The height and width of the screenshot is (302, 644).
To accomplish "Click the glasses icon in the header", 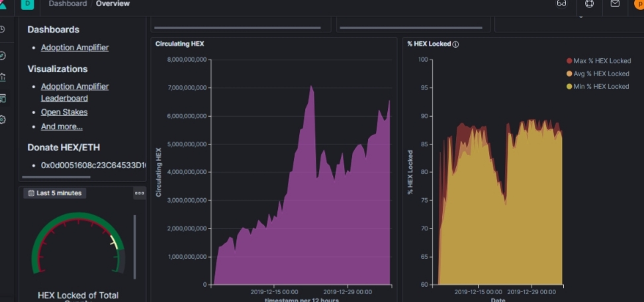I will 561,4.
